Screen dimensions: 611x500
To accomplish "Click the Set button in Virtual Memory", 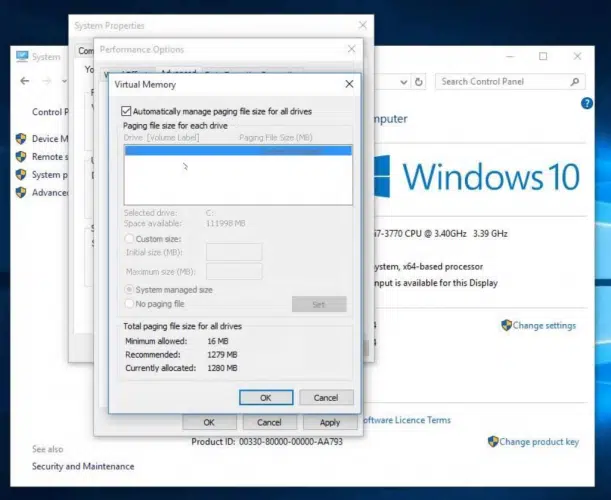I will (x=319, y=304).
